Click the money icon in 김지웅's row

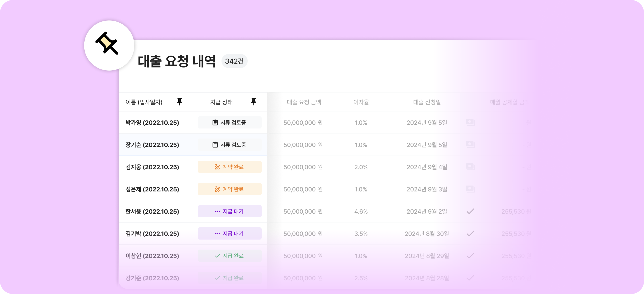point(470,167)
